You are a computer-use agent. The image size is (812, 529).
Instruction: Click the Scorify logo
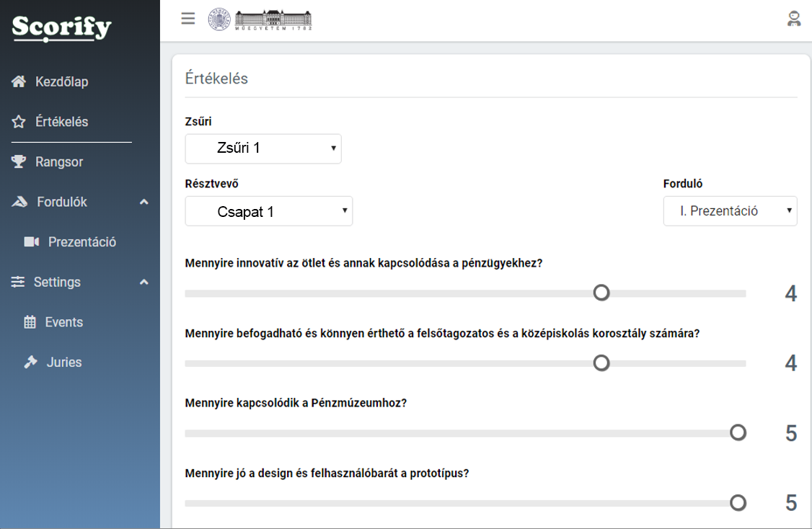(x=62, y=28)
